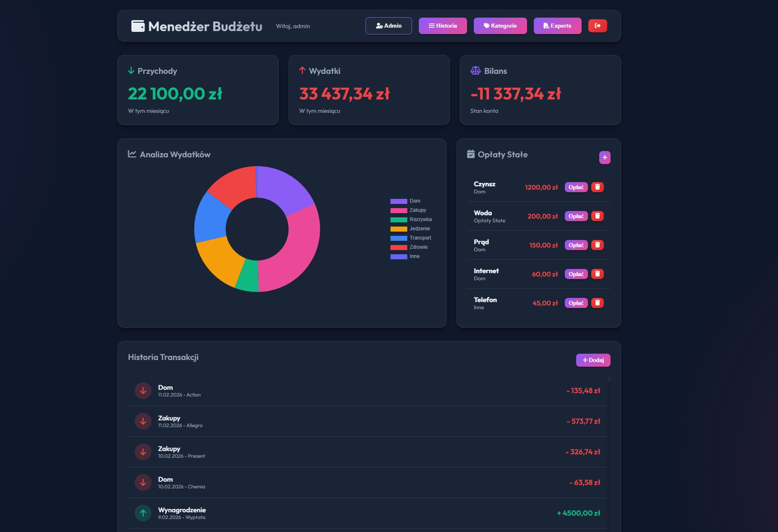Click the trash icon next to Telefon
Image resolution: width=778 pixels, height=532 pixels.
pos(597,303)
